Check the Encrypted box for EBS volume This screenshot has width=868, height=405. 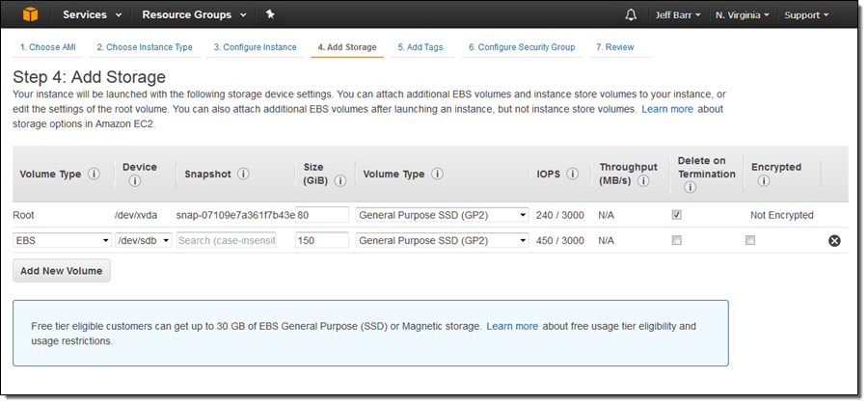pos(750,240)
